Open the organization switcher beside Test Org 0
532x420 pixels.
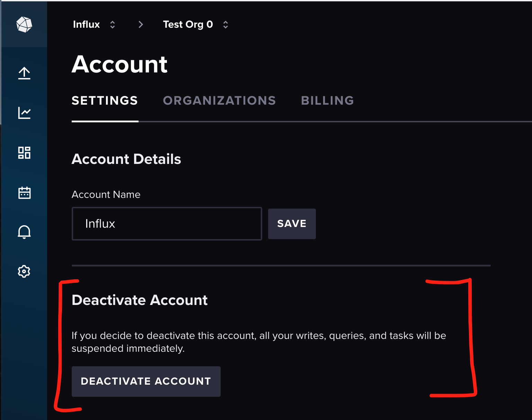tap(225, 24)
